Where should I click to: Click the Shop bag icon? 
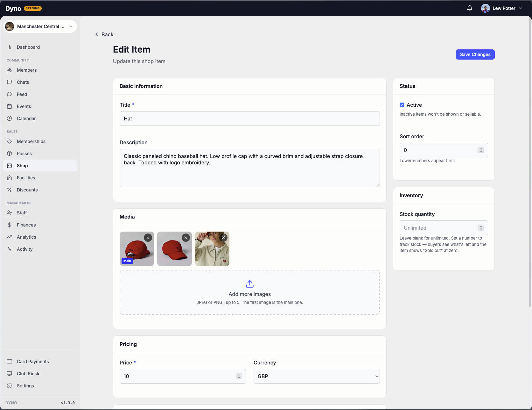click(x=10, y=166)
